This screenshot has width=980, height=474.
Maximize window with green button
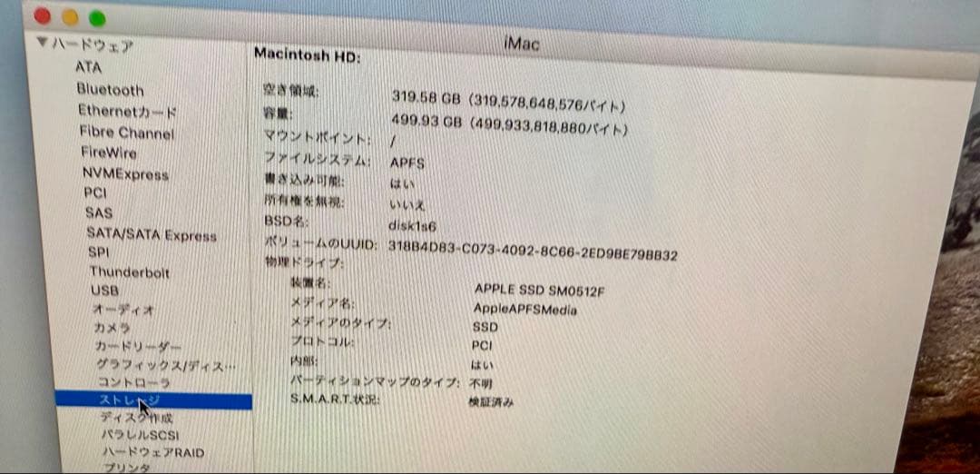[x=97, y=19]
